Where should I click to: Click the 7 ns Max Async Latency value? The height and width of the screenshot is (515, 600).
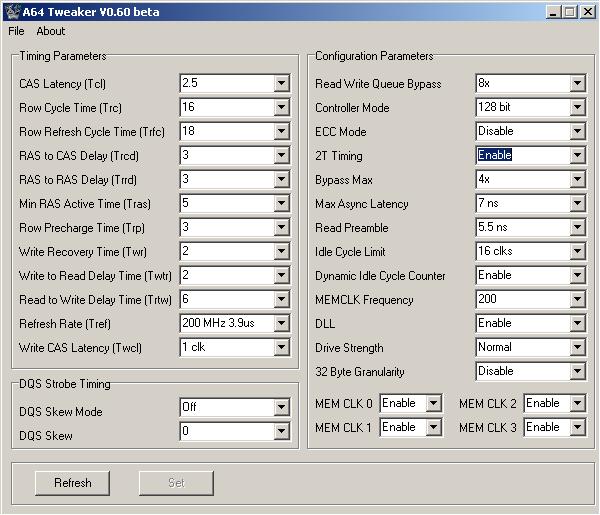488,203
